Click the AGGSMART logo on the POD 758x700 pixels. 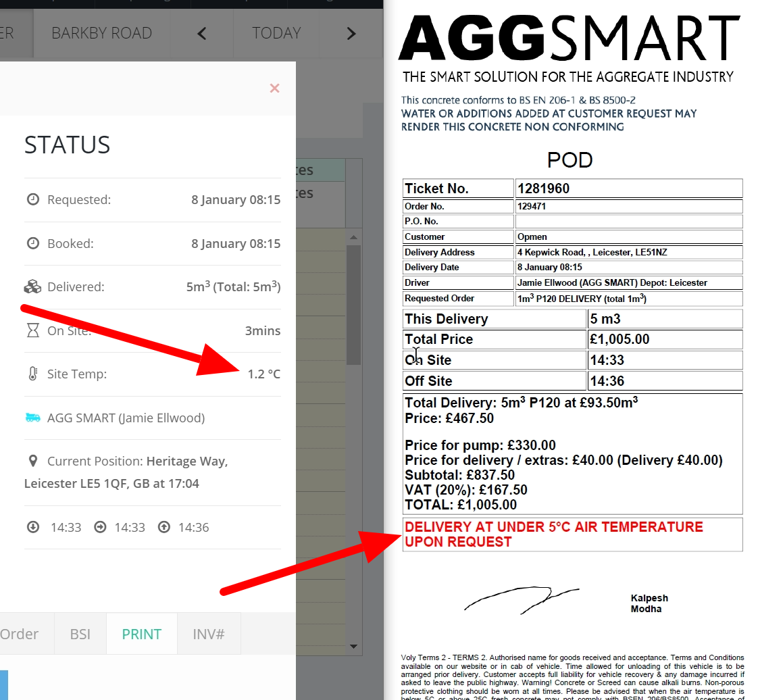tap(569, 38)
